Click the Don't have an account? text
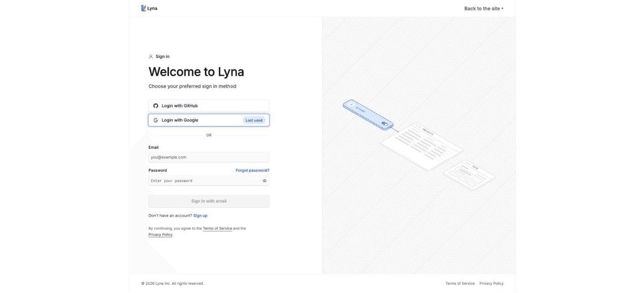 [170, 215]
